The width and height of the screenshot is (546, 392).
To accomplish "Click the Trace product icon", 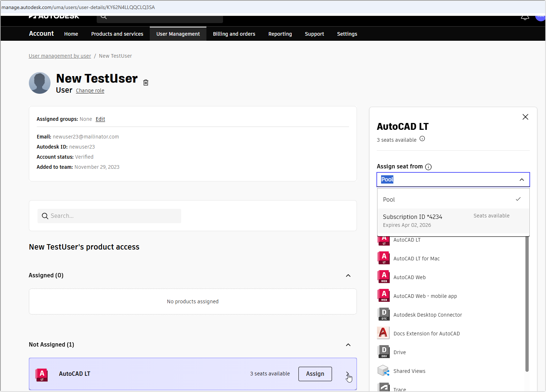I will pyautogui.click(x=383, y=388).
